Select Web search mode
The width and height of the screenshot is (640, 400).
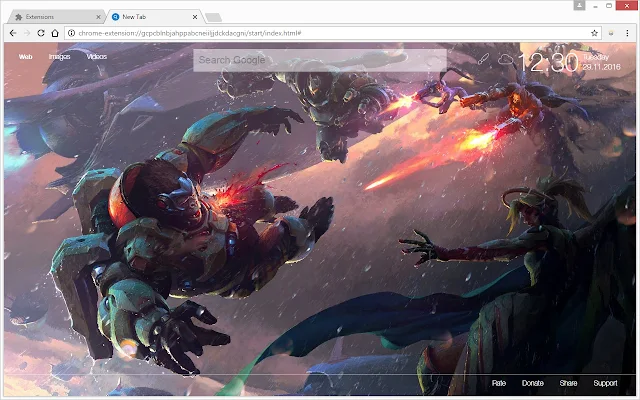25,57
